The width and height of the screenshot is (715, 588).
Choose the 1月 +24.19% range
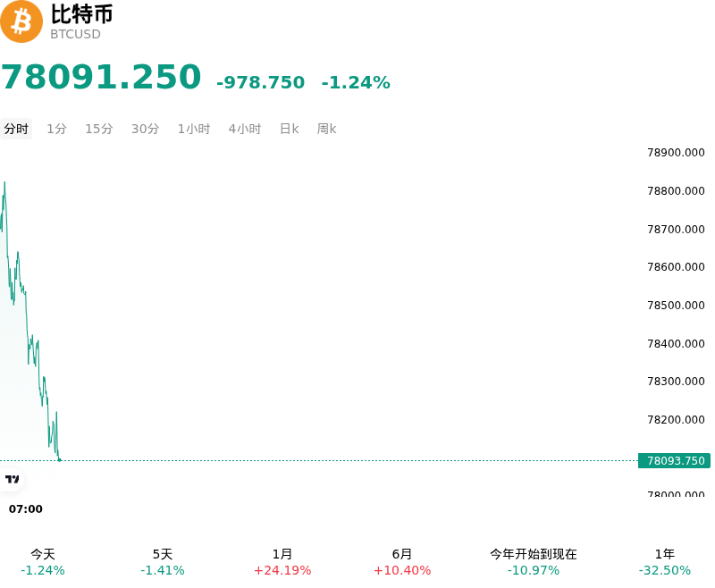pyautogui.click(x=282, y=562)
